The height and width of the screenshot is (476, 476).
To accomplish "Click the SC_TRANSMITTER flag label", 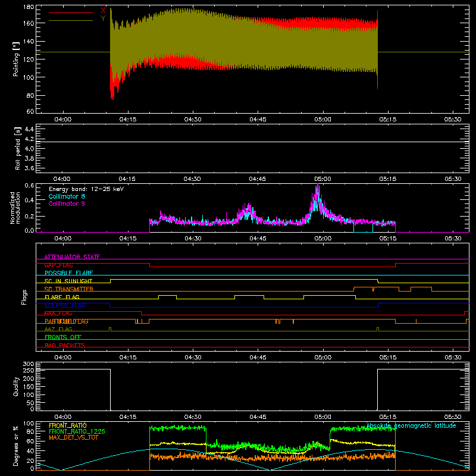I will (x=69, y=289).
